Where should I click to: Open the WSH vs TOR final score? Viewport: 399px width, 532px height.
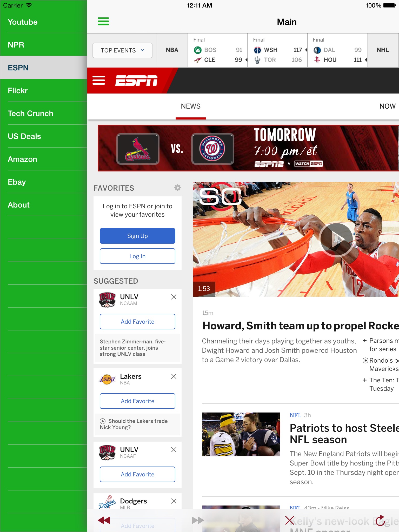pyautogui.click(x=277, y=50)
